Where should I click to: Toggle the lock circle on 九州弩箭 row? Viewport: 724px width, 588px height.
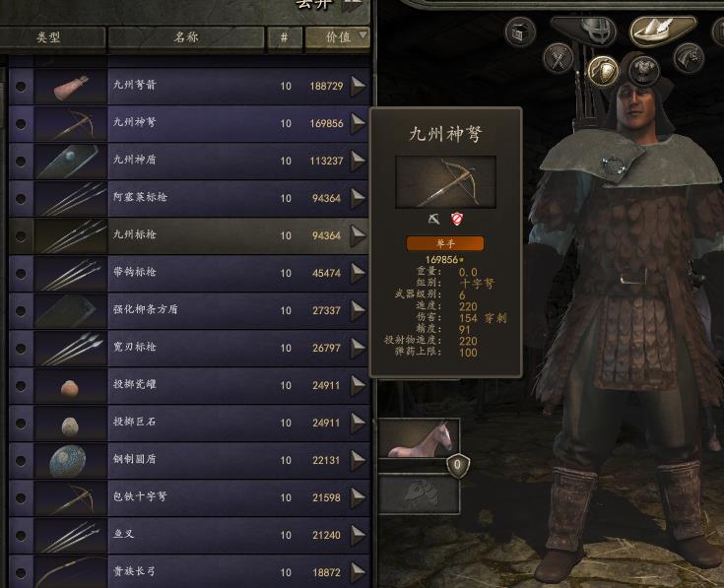tap(21, 87)
